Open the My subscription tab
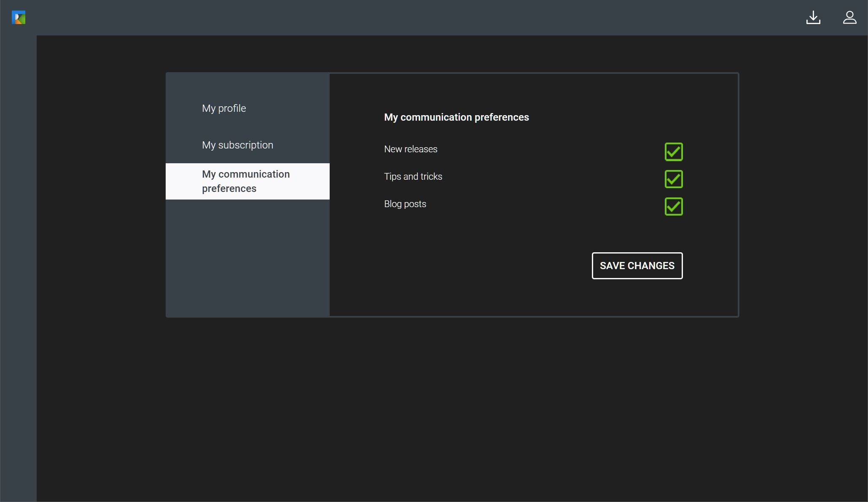 (237, 145)
